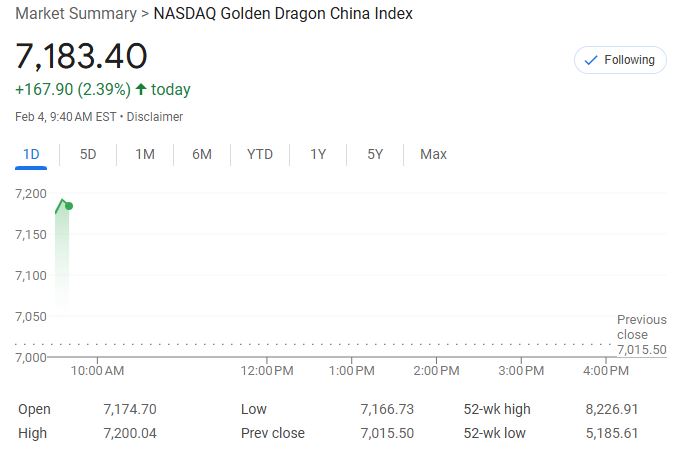Click the 52-wk high value 8,226.91

612,409
